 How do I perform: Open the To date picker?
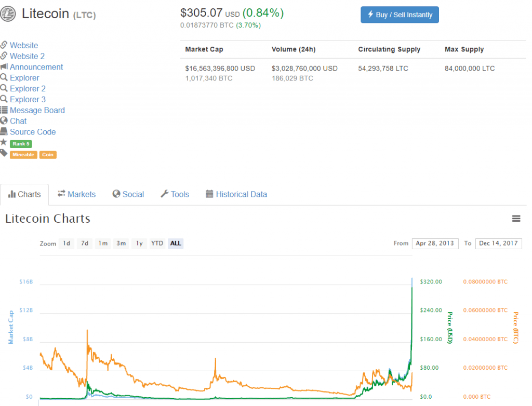point(498,243)
